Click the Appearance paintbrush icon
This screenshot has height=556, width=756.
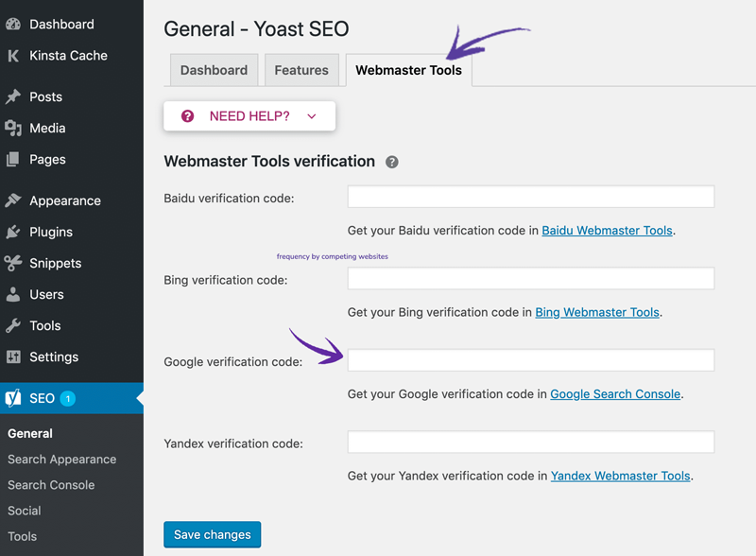point(13,200)
